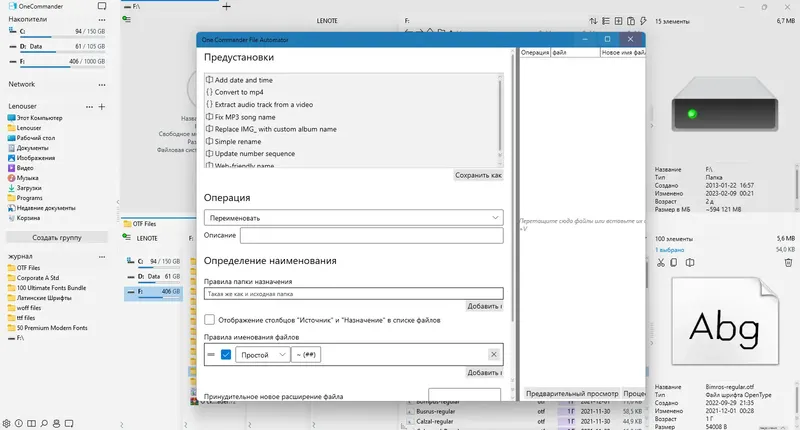Open the Накопители three-dots menu

click(102, 20)
